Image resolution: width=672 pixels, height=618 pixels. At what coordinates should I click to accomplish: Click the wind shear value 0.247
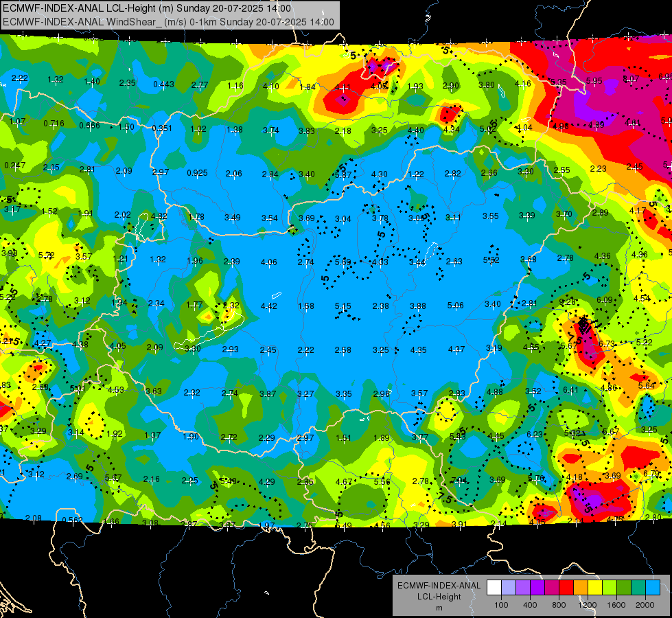tap(15, 165)
